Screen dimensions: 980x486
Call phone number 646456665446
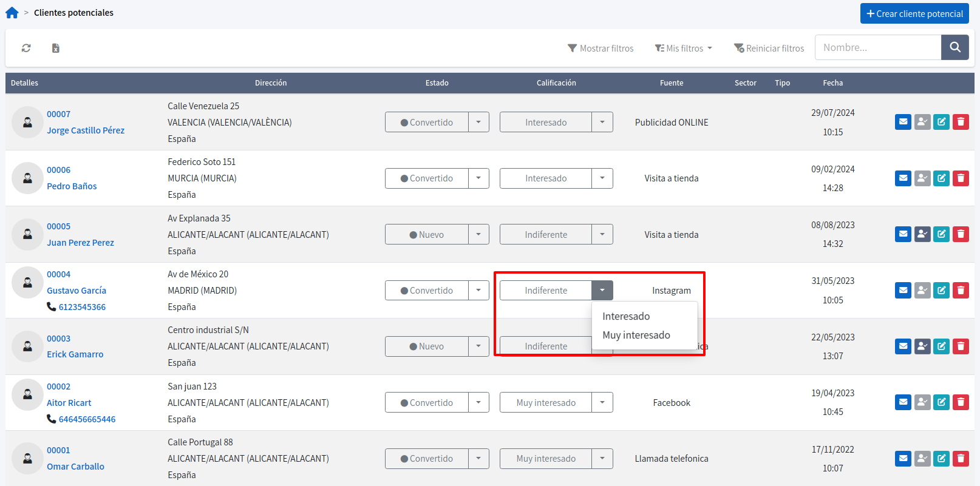pos(87,419)
